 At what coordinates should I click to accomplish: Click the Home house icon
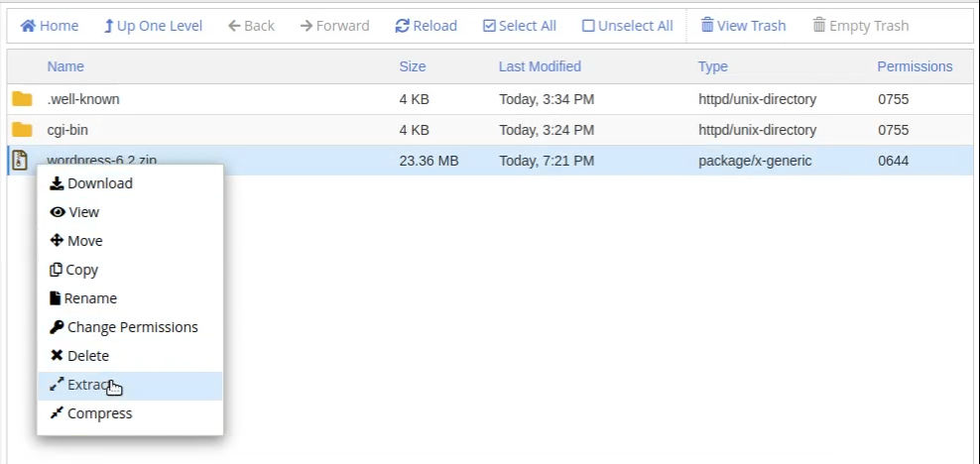(x=28, y=26)
